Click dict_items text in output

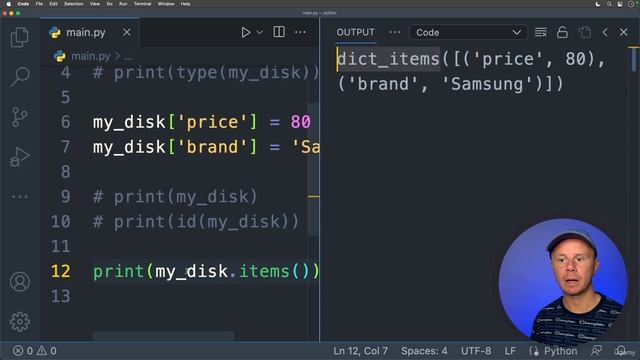point(388,59)
